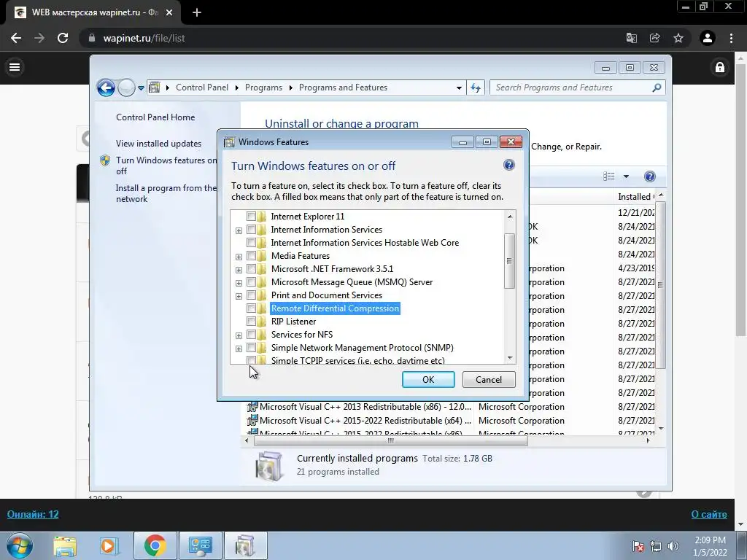Image resolution: width=747 pixels, height=560 pixels.
Task: Refresh the Programs and Features address bar
Action: (x=476, y=87)
